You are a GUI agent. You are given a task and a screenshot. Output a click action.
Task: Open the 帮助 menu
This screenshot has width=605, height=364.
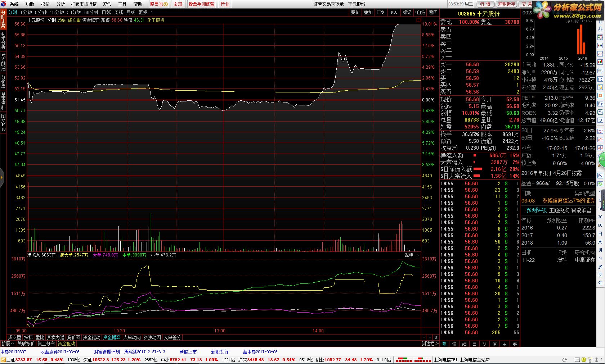coord(138,4)
